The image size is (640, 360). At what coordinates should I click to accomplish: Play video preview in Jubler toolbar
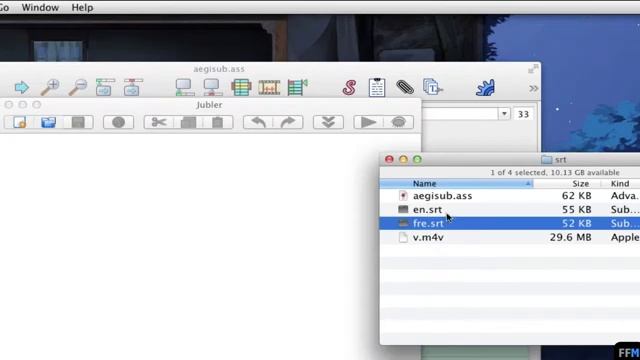coord(369,122)
